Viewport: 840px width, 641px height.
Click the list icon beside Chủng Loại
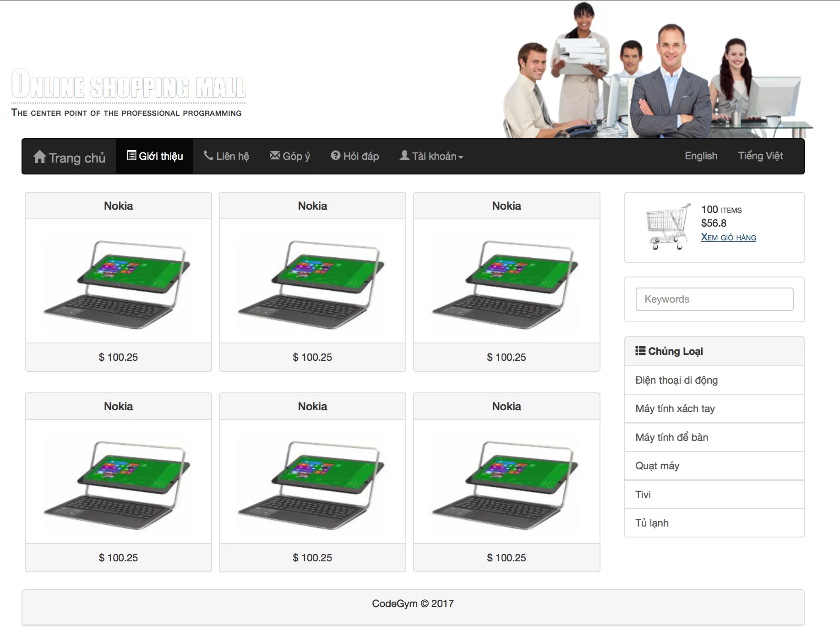pos(640,351)
